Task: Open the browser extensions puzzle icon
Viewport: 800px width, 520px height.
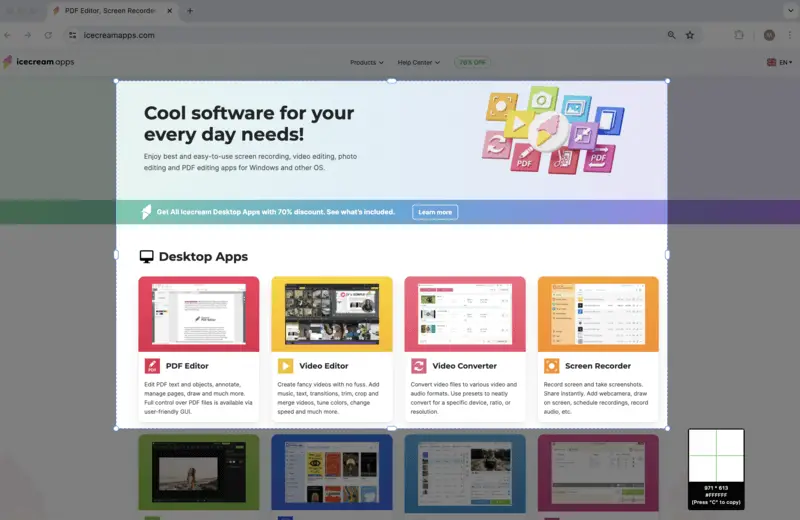Action: pyautogui.click(x=739, y=35)
